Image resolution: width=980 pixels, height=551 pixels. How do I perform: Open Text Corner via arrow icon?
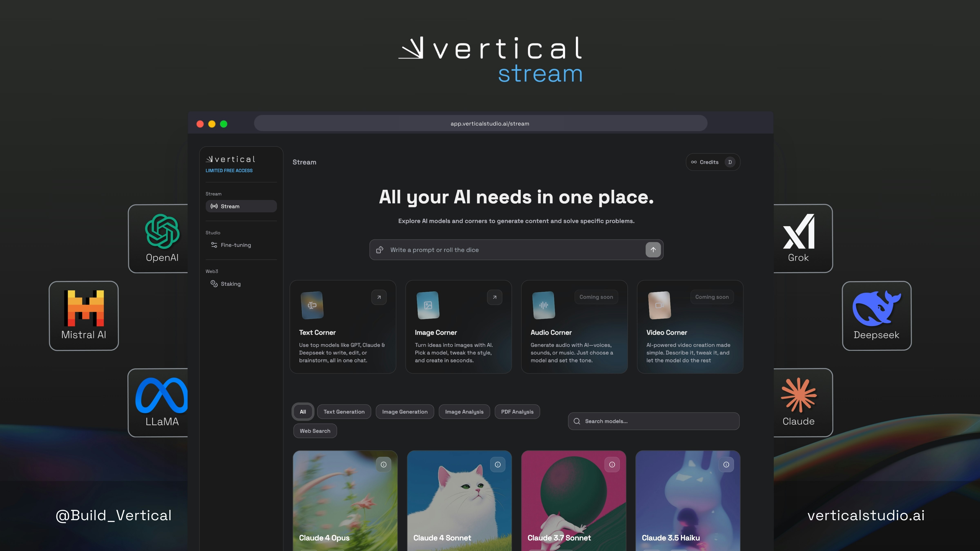tap(379, 297)
